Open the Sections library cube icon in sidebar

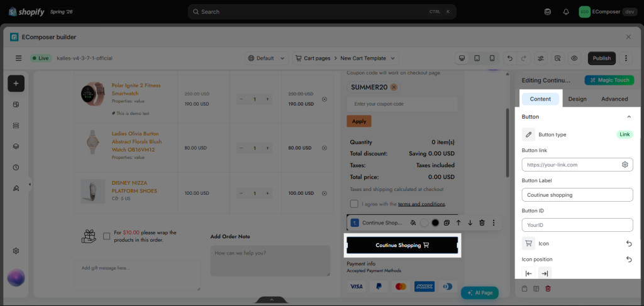pos(16,104)
